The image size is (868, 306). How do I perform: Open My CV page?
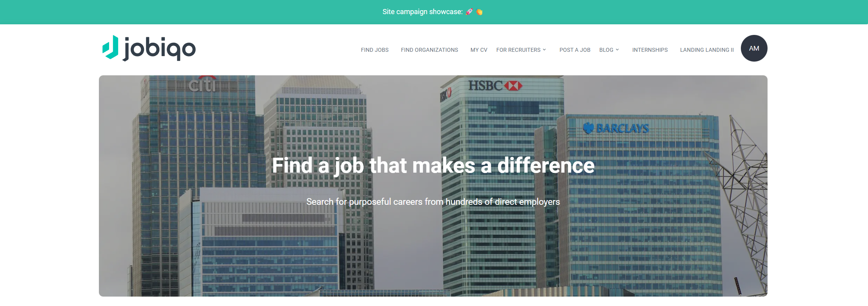click(479, 50)
